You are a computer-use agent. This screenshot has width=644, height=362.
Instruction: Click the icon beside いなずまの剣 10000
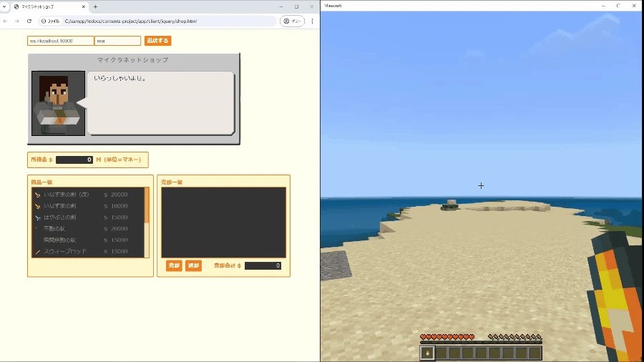[x=37, y=206]
